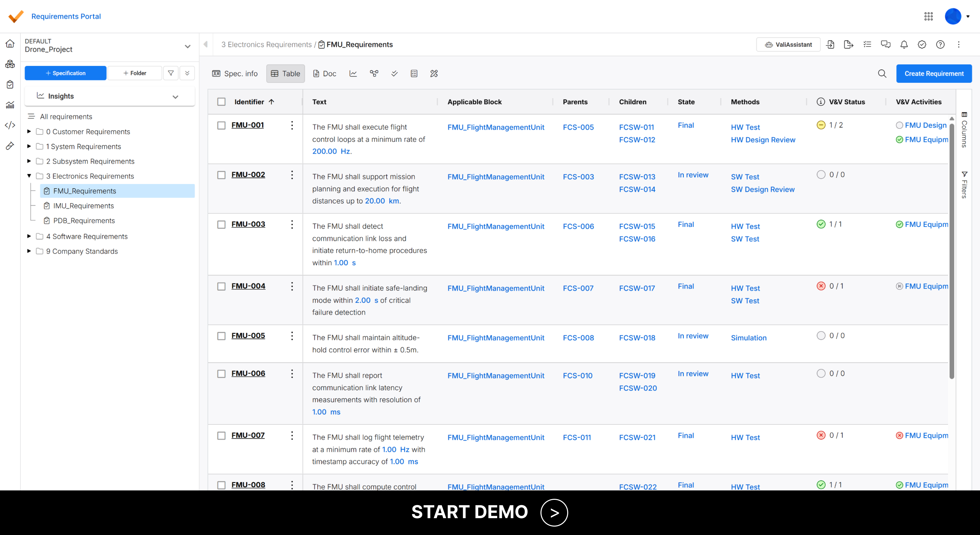Tick the FMU-004 row checkbox

(x=221, y=286)
